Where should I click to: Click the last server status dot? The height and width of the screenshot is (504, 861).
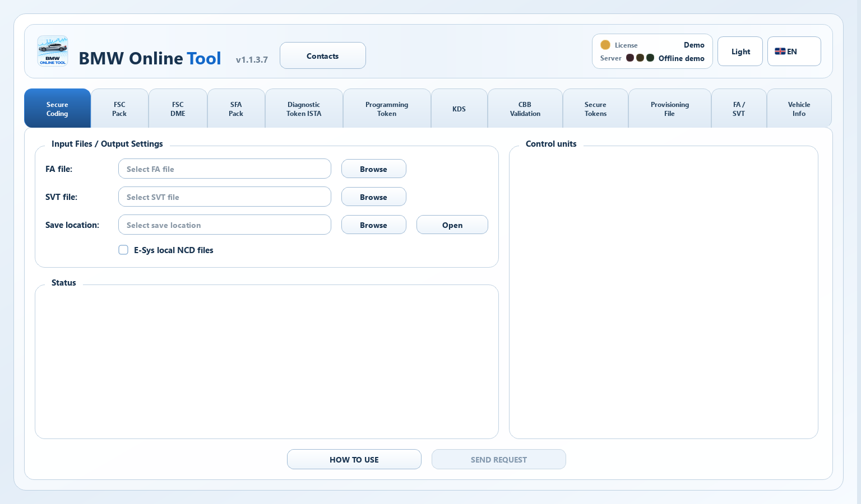click(x=650, y=58)
